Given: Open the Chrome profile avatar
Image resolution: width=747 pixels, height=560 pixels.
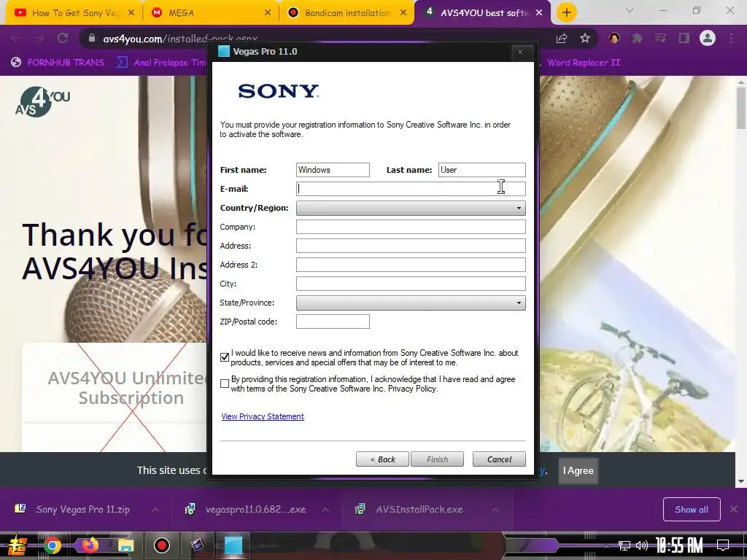Looking at the screenshot, I should coord(708,38).
